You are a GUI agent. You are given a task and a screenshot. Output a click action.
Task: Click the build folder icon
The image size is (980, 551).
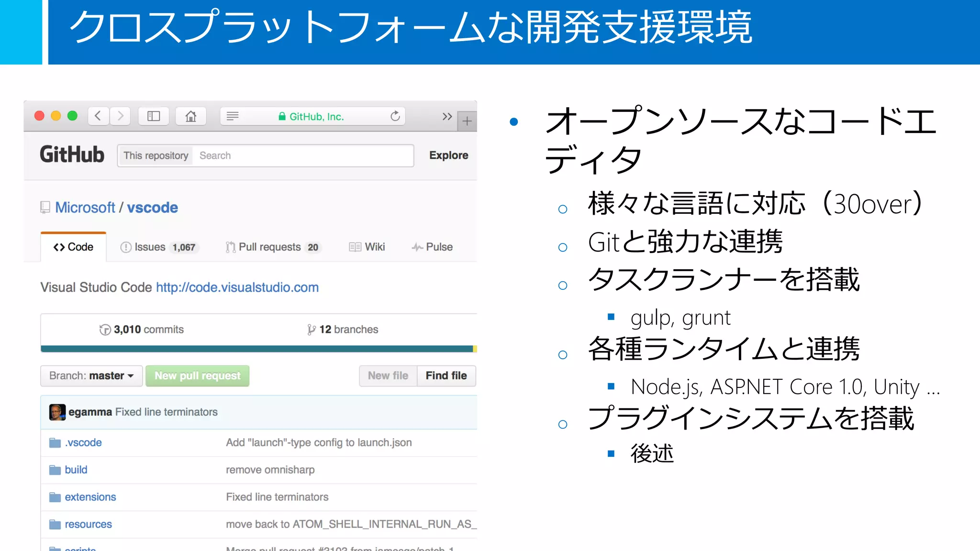point(55,470)
